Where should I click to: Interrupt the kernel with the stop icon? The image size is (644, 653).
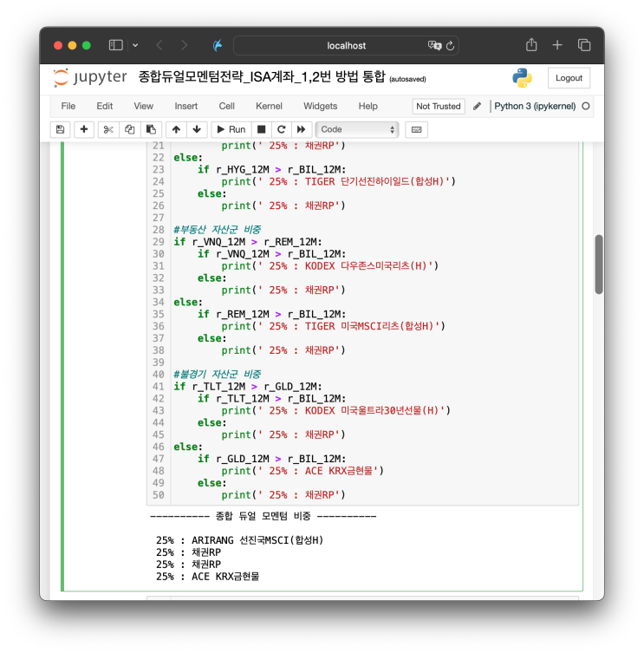(262, 129)
